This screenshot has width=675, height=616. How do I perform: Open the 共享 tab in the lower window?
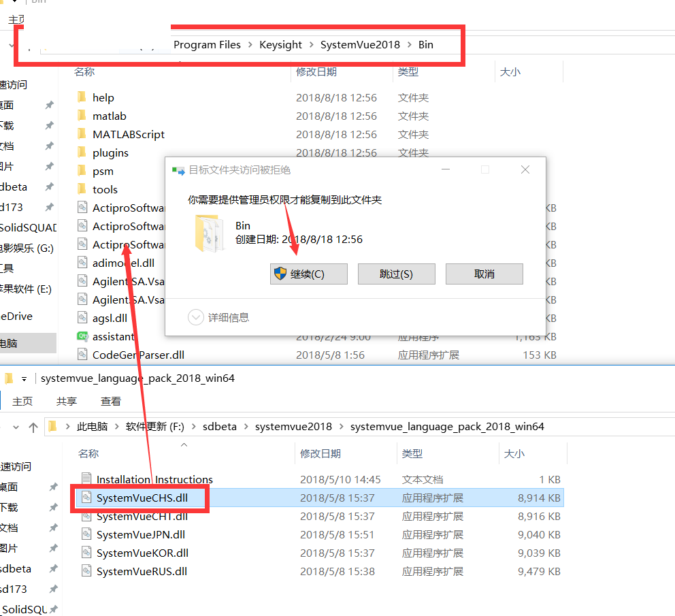67,402
